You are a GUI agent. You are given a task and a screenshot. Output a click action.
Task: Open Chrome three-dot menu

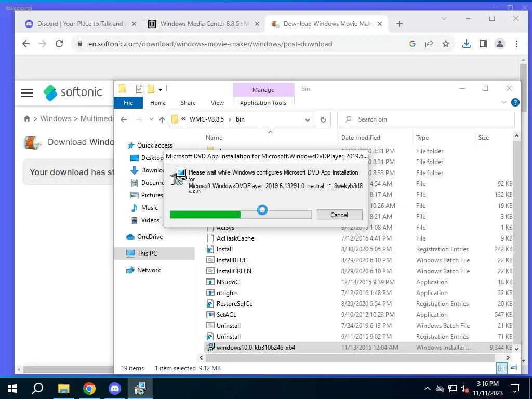(x=516, y=44)
